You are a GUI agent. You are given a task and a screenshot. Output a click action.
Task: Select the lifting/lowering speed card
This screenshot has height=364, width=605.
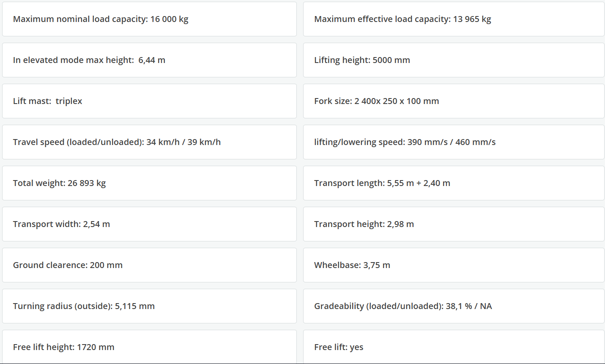coord(454,142)
